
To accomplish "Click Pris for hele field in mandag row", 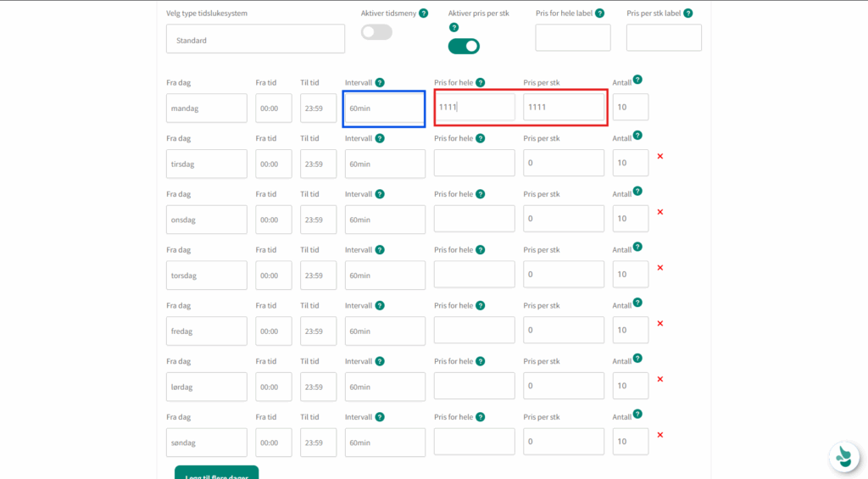I will point(474,108).
